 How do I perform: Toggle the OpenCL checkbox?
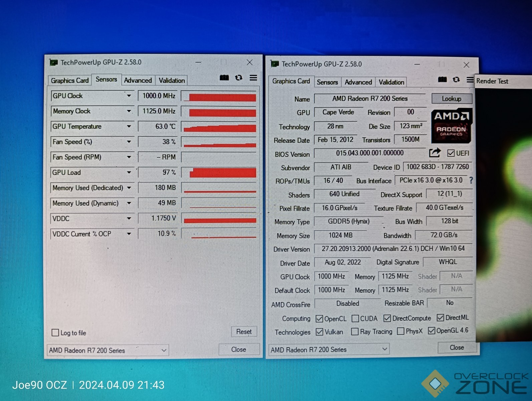click(x=319, y=318)
